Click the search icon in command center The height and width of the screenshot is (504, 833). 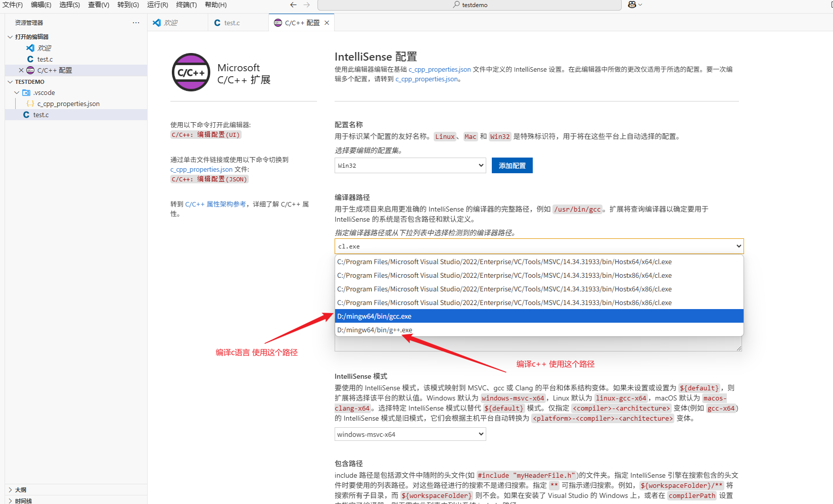point(456,5)
